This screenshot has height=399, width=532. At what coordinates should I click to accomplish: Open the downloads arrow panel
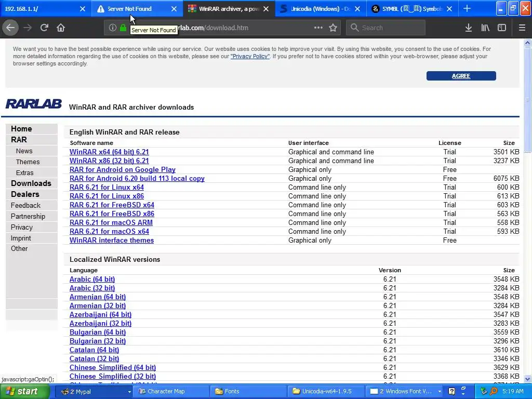(469, 28)
